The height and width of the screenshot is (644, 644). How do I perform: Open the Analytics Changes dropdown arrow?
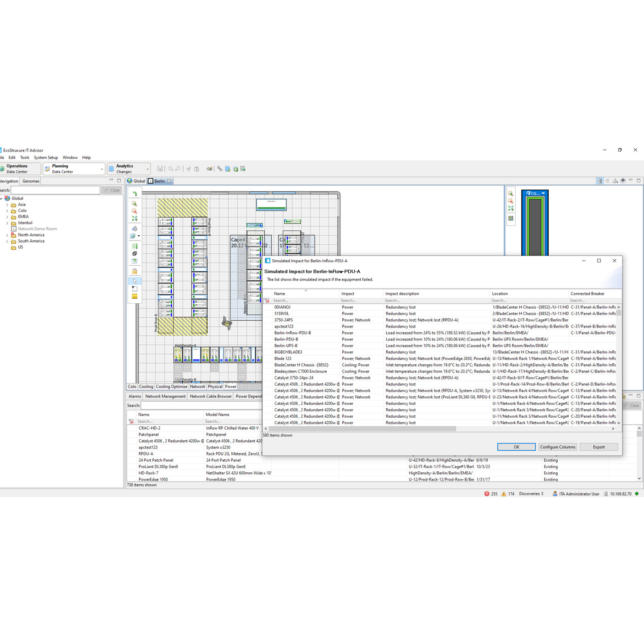(x=148, y=169)
